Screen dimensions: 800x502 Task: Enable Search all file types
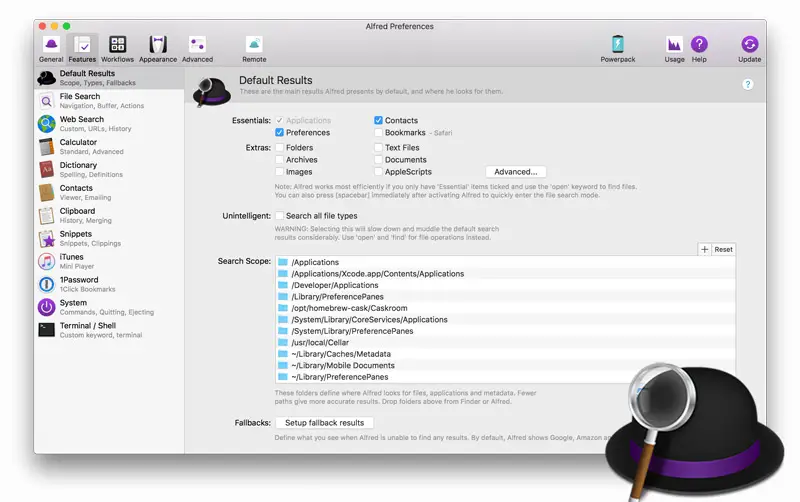tap(280, 216)
